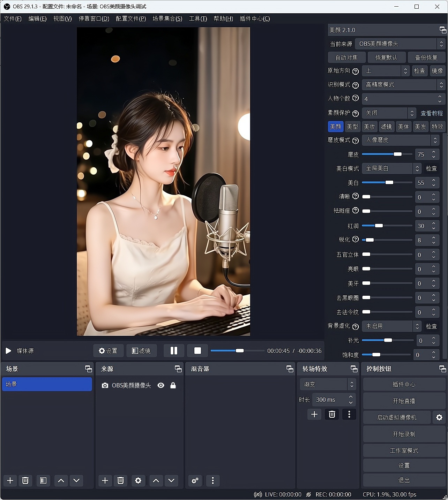Screen dimensions: 448x500
Task: Delete the selected scene using trash icon
Action: tap(25, 480)
